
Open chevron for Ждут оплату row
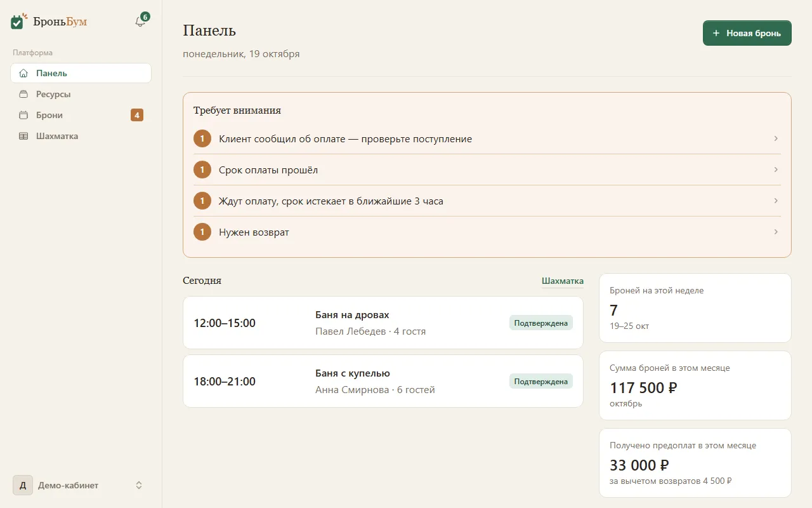pos(776,201)
